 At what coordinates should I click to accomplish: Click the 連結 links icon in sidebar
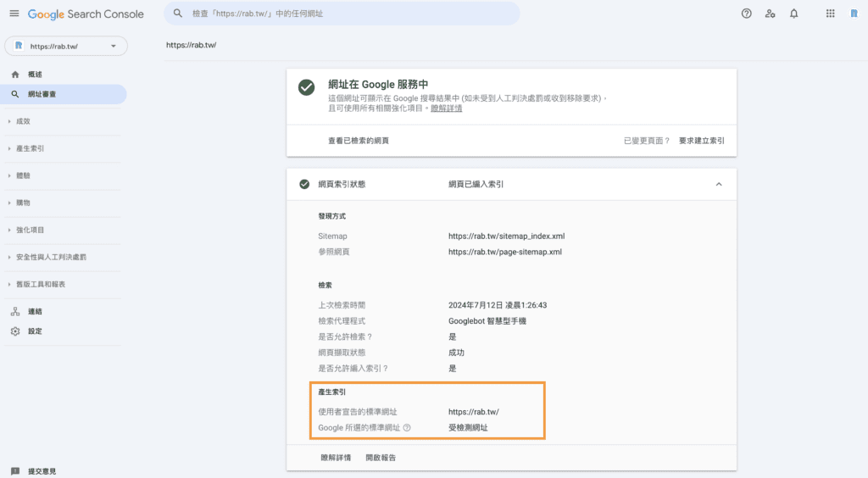[15, 312]
